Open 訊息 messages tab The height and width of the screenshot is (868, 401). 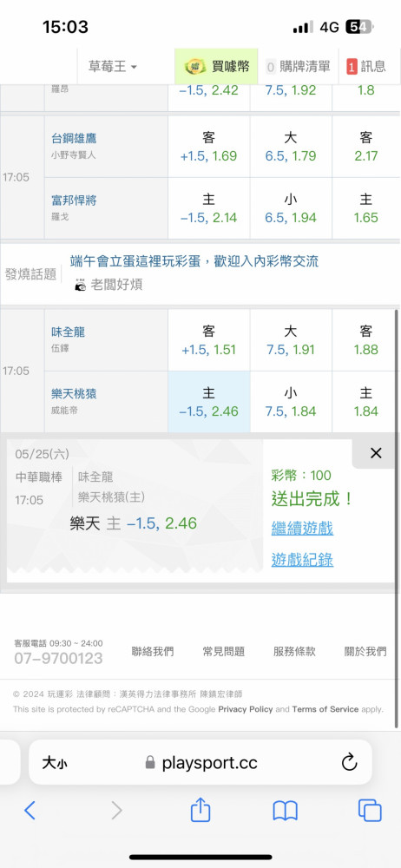365,67
